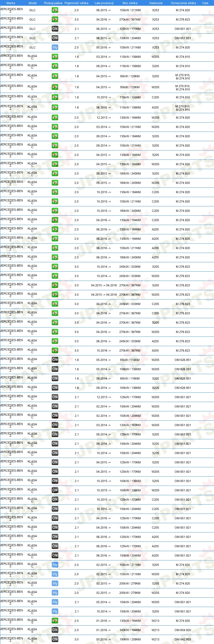The height and width of the screenshot is (644, 214).
Task: Click the PB icon for GLC 2.0 from 06.2015
Action: click(55, 10)
